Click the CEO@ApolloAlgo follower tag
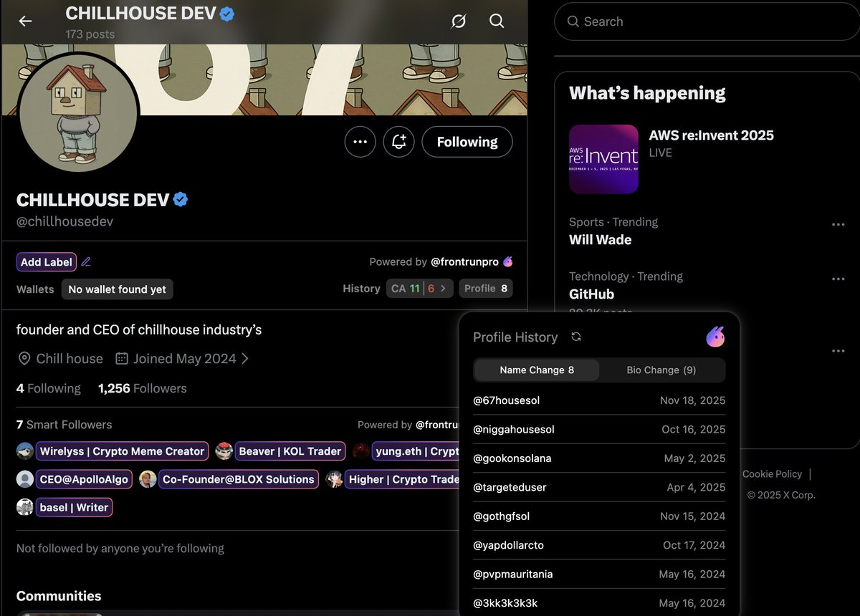The image size is (860, 616). click(84, 479)
